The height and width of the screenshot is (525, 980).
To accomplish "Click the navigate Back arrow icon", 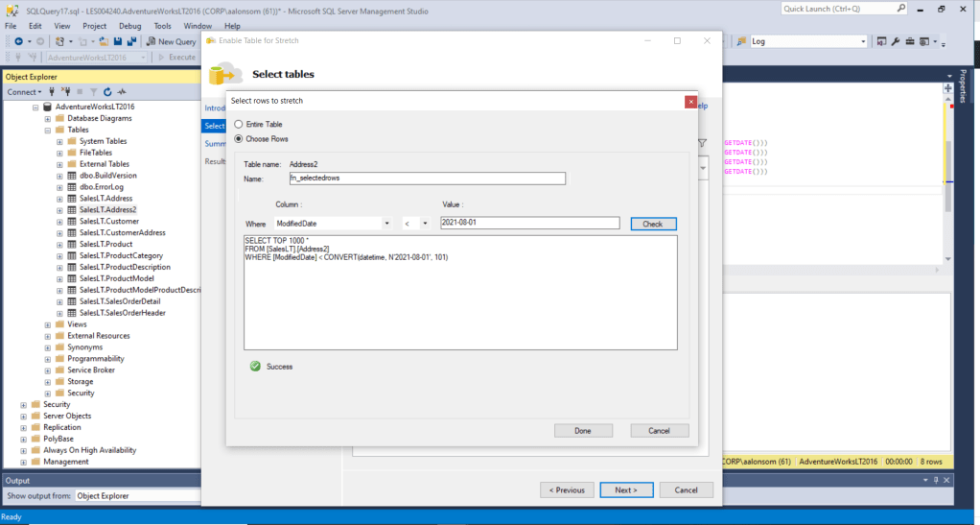I will click(x=18, y=41).
